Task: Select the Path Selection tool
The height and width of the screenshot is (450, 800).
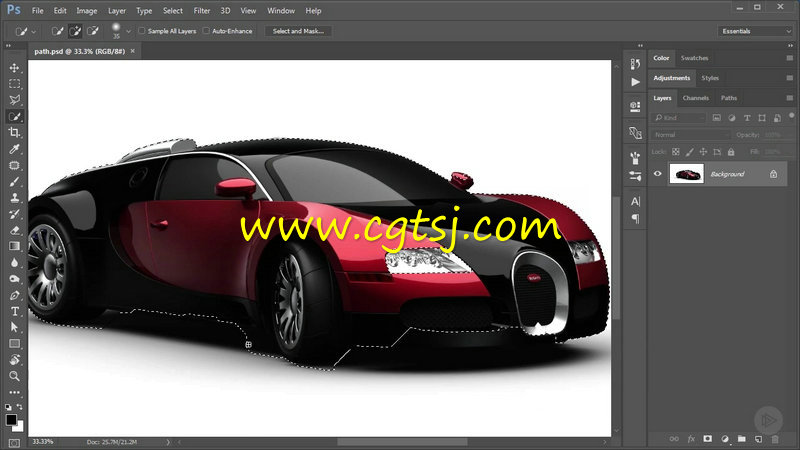Action: pyautogui.click(x=14, y=328)
